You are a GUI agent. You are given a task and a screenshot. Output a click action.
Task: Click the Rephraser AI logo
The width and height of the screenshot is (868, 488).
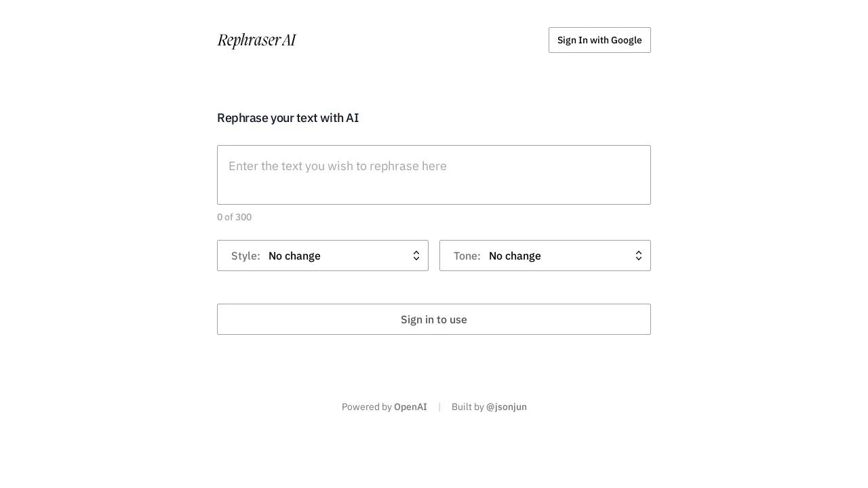[x=256, y=40]
